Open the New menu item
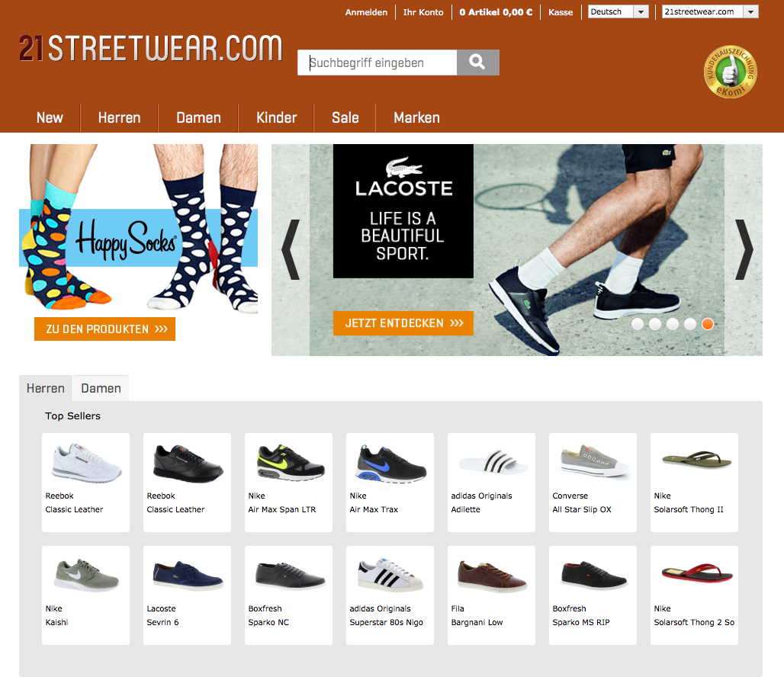Screen dimensions: 784x693 pyautogui.click(x=50, y=118)
